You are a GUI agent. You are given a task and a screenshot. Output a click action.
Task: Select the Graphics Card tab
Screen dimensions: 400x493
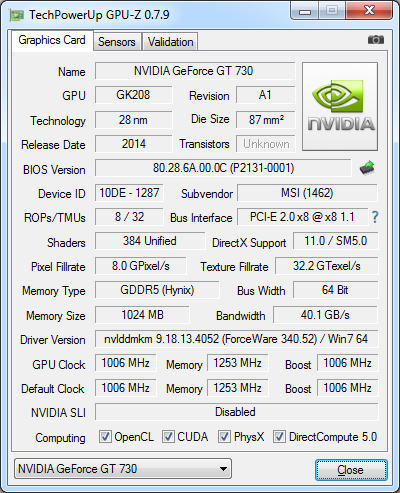[x=52, y=40]
